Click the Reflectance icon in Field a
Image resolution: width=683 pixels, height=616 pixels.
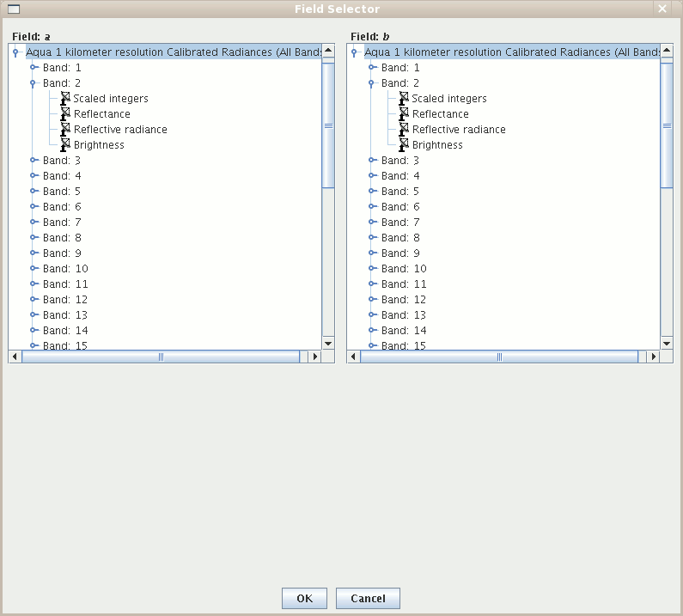tap(65, 114)
